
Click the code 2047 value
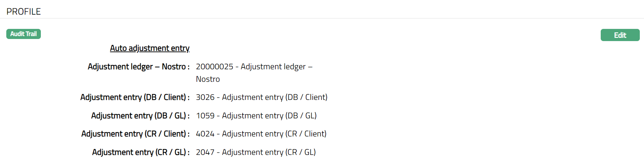tap(205, 152)
